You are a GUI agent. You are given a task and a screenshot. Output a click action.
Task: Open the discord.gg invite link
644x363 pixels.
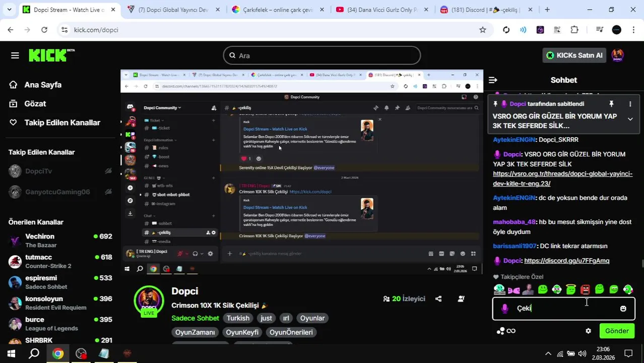tap(566, 261)
